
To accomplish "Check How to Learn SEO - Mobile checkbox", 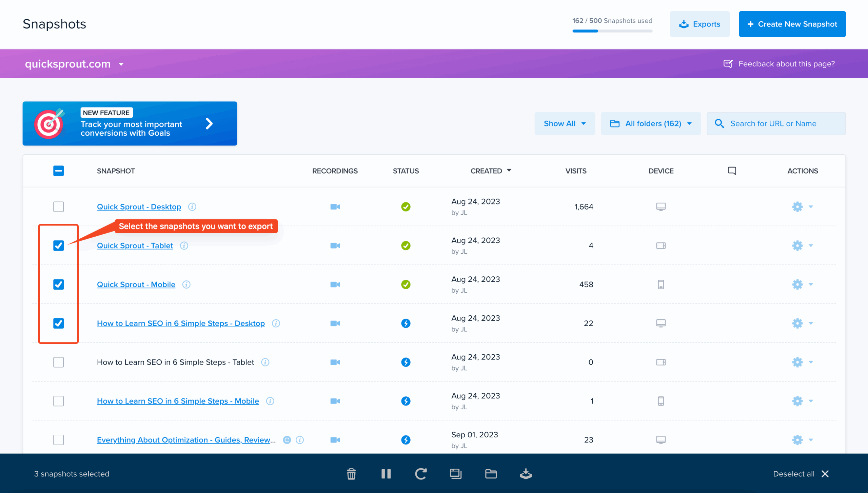I will pos(59,401).
